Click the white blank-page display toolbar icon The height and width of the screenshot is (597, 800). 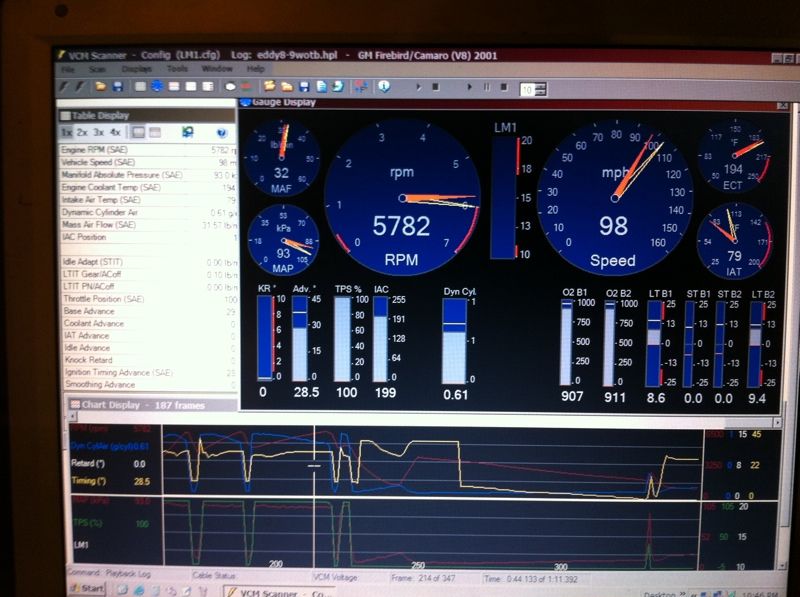click(191, 86)
